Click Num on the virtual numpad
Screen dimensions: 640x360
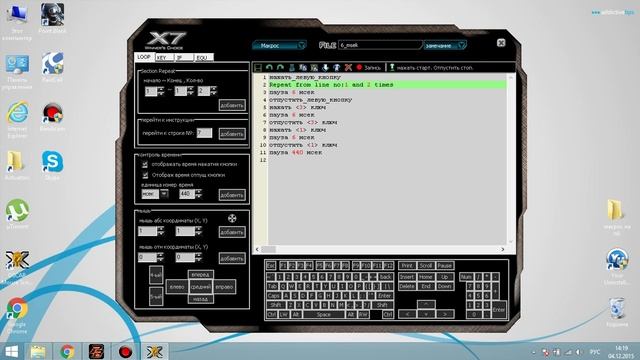click(x=466, y=276)
